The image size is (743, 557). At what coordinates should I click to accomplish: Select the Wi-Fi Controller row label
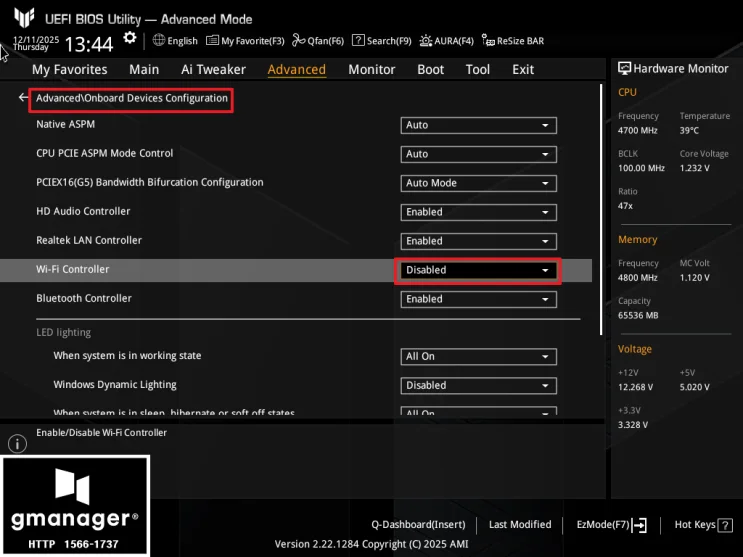point(72,269)
